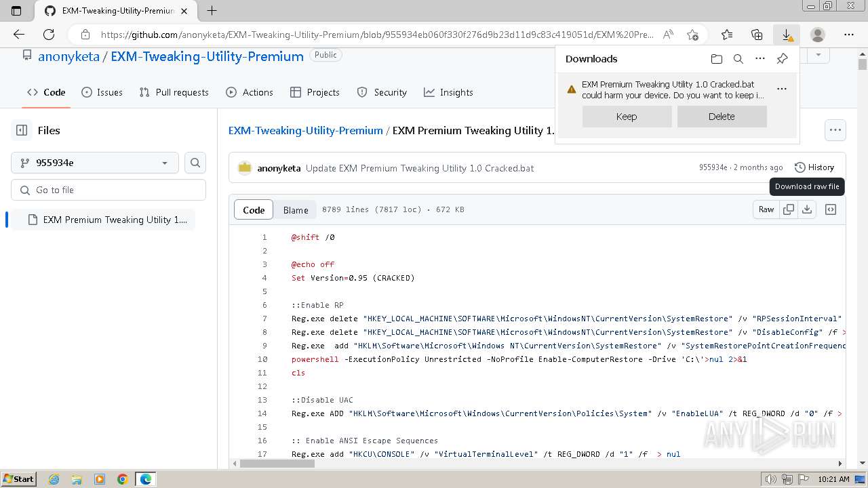This screenshot has width=868, height=488.
Task: Close the EXM-Tweaking-Utility-Premium browser tab
Action: (x=184, y=11)
